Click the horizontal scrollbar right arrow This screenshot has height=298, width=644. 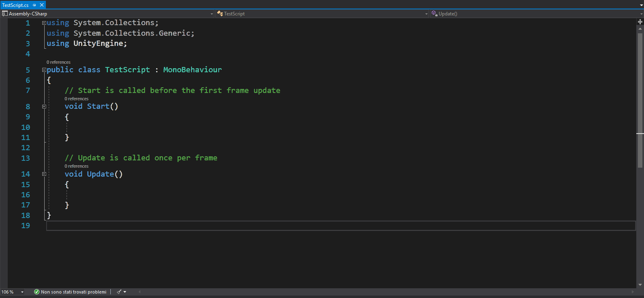[632, 292]
